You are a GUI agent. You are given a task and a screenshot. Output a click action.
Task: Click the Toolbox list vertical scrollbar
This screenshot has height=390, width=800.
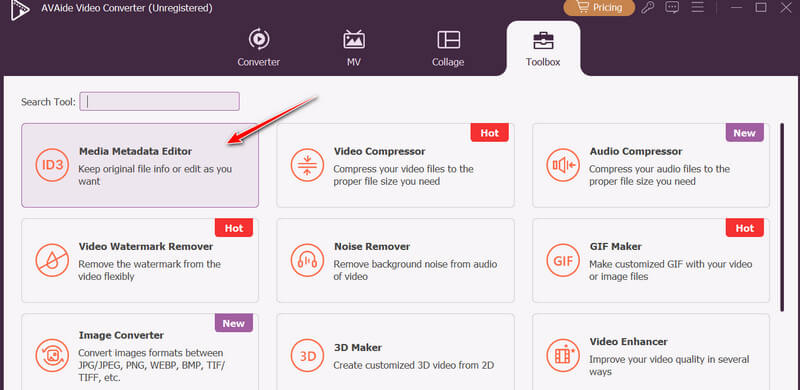tap(782, 217)
